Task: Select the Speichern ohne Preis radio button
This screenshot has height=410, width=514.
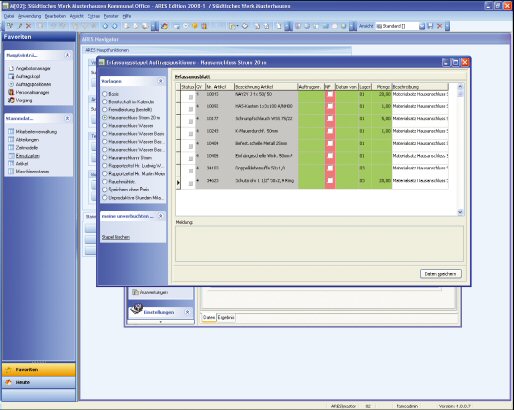Action: pyautogui.click(x=104, y=190)
